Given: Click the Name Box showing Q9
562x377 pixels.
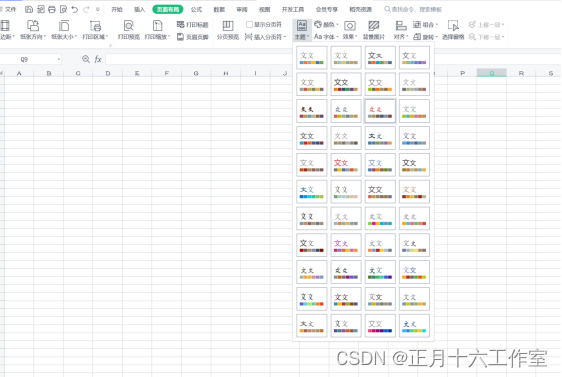Looking at the screenshot, I should 24,59.
